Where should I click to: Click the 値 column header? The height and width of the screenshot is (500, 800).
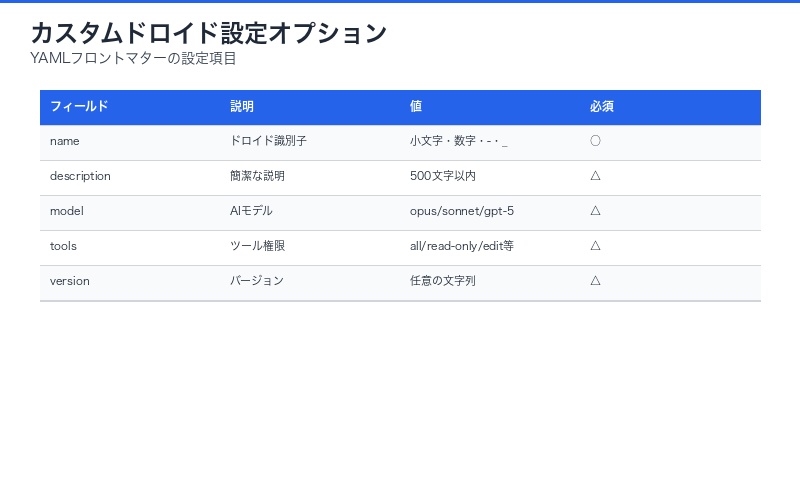(x=416, y=107)
